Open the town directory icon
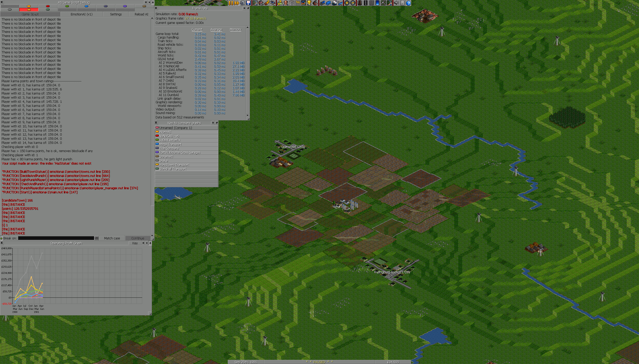Viewport: 639px width, 364px height. point(261,3)
